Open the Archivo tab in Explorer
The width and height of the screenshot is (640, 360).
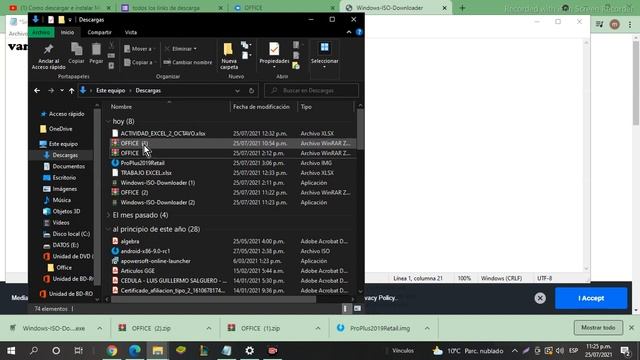41,32
